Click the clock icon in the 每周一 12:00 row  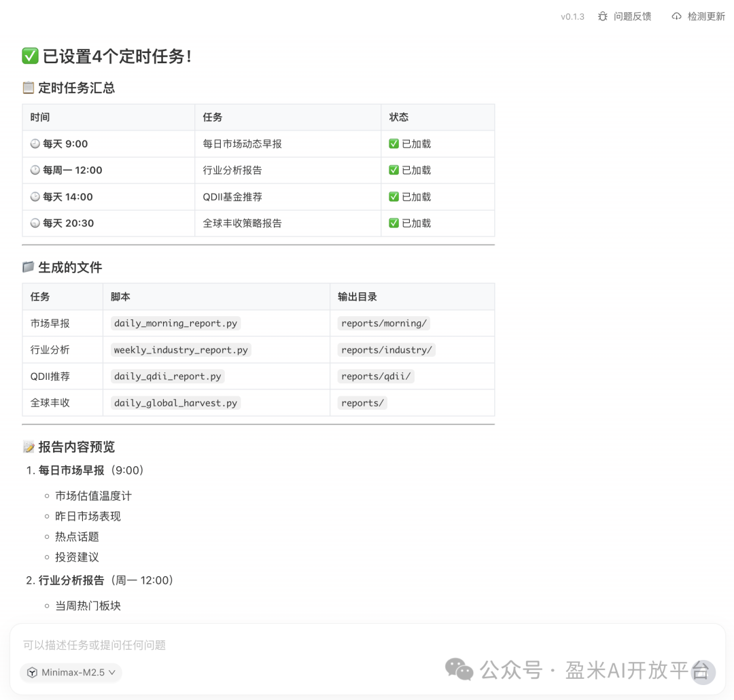click(x=35, y=170)
